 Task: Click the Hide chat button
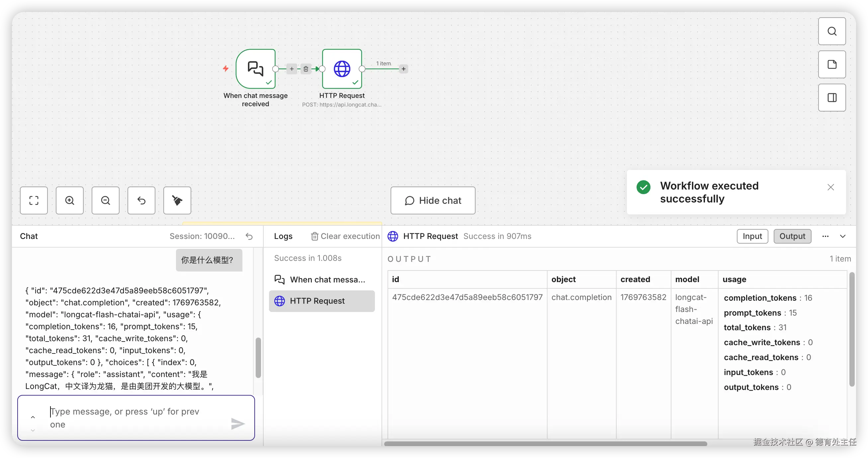click(x=433, y=200)
